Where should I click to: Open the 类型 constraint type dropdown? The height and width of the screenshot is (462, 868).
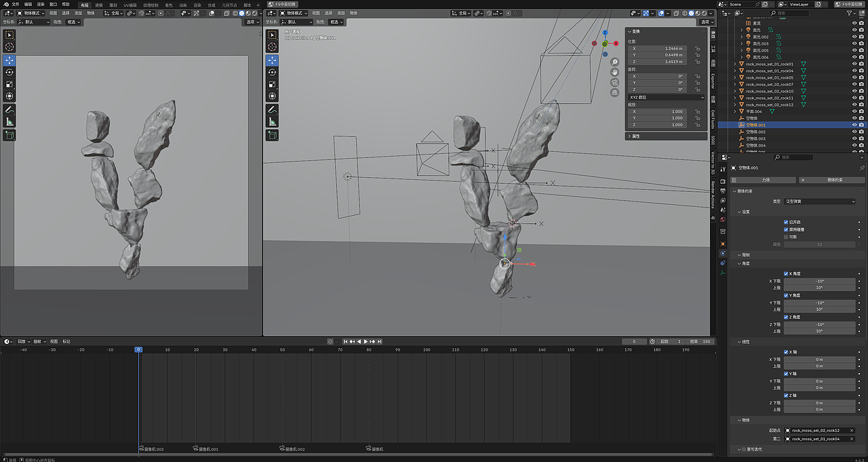820,201
